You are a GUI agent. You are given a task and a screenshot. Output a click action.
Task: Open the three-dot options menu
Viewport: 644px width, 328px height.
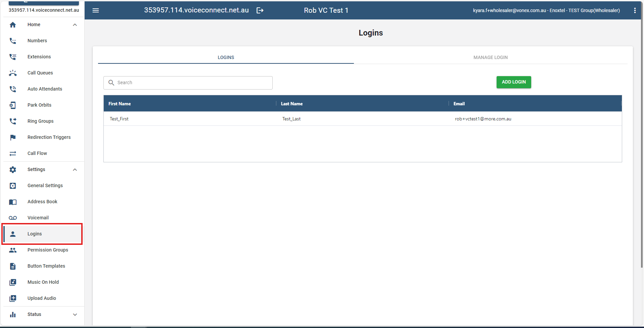[635, 10]
